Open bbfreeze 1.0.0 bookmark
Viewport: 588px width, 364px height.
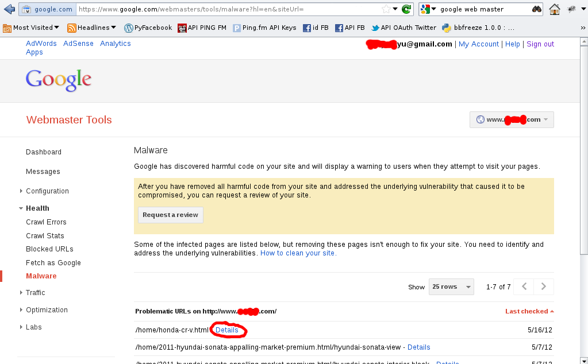click(478, 28)
